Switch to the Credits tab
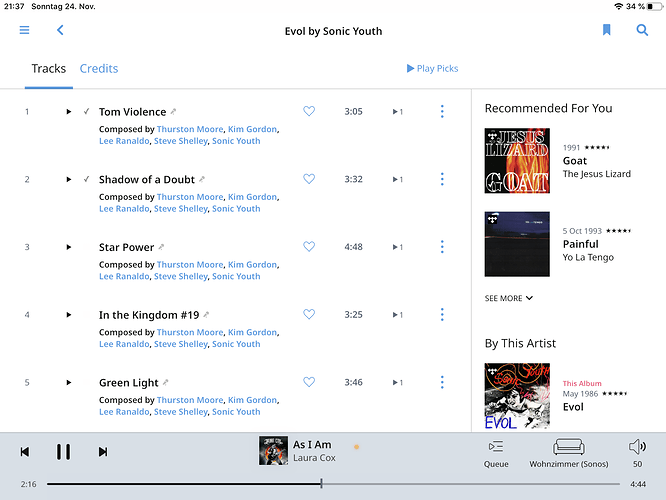This screenshot has height=500, width=666. pos(99,68)
